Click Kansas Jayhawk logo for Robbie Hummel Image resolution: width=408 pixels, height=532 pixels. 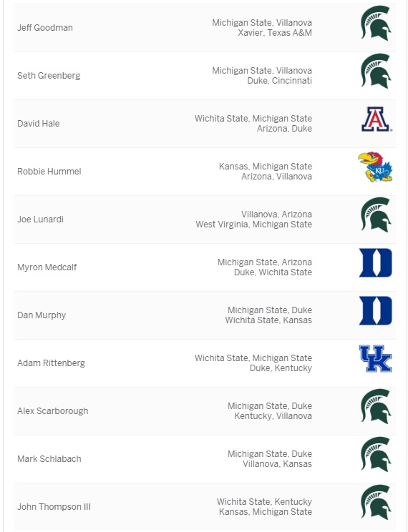375,167
